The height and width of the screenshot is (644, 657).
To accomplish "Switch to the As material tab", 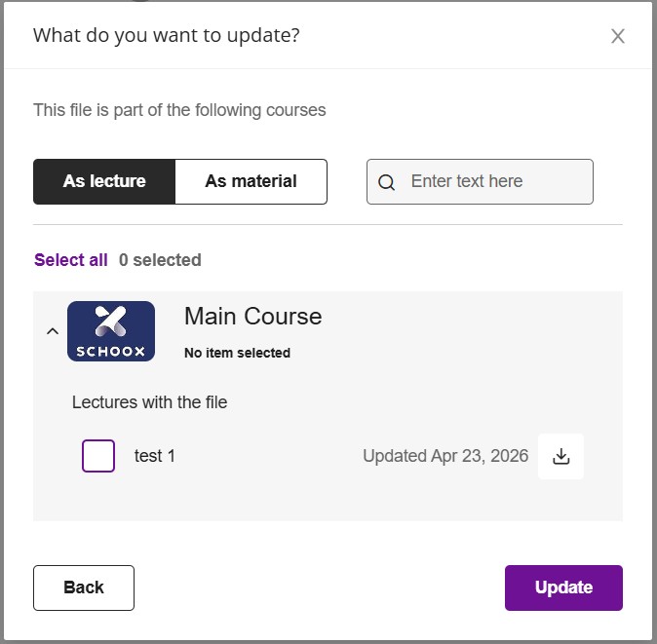I will 251,181.
